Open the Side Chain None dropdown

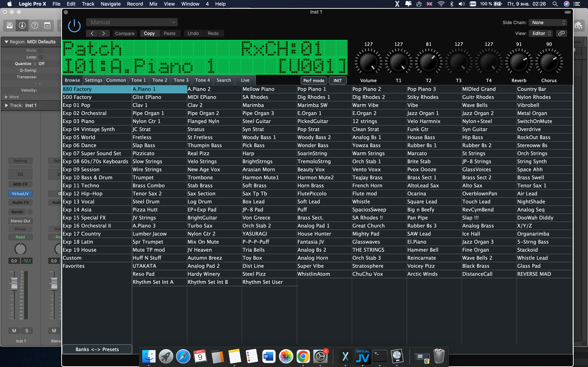click(x=548, y=23)
